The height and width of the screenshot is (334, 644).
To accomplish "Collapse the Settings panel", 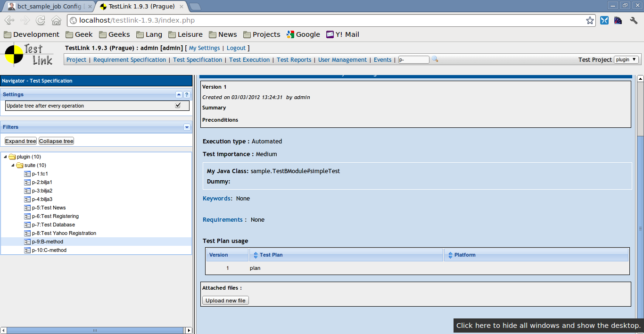I will pos(179,94).
